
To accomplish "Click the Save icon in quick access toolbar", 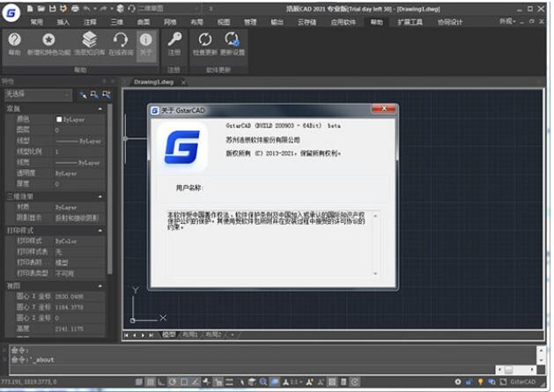I will pos(52,9).
